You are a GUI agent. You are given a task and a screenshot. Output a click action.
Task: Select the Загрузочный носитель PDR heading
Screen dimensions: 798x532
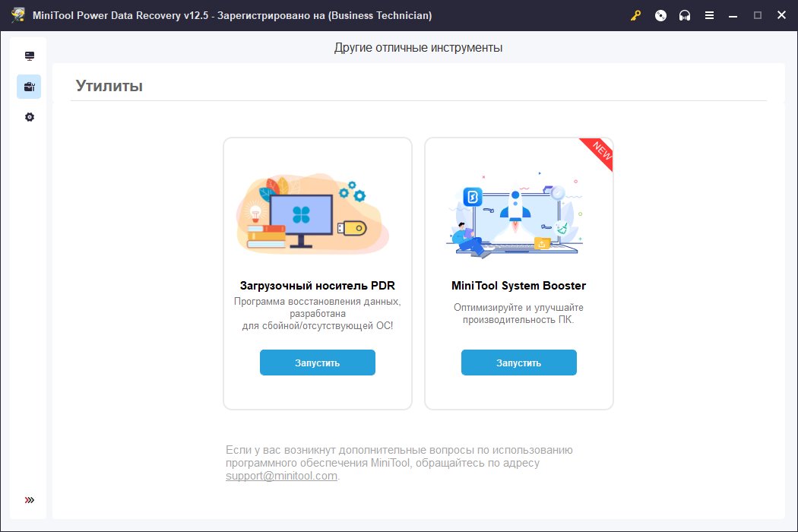click(x=318, y=286)
